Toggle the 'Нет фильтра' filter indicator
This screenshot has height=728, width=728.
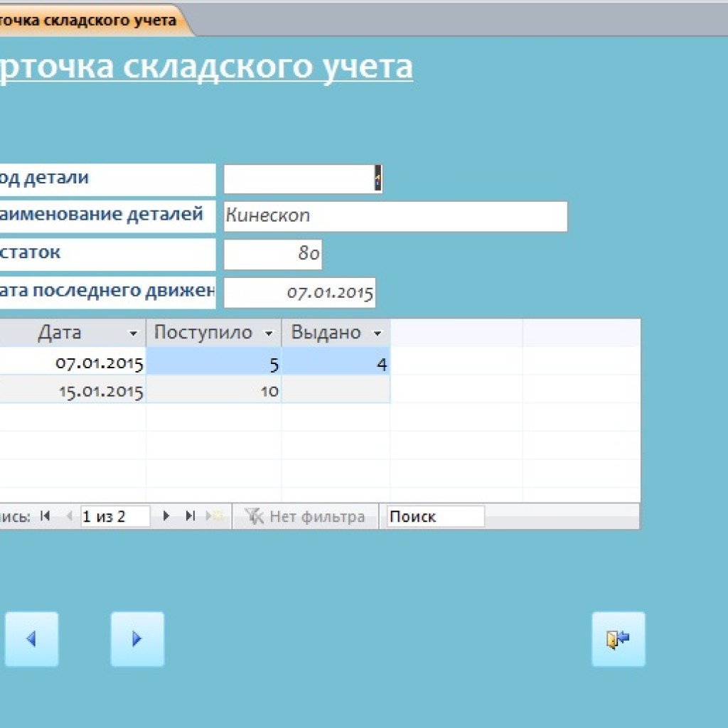point(305,517)
